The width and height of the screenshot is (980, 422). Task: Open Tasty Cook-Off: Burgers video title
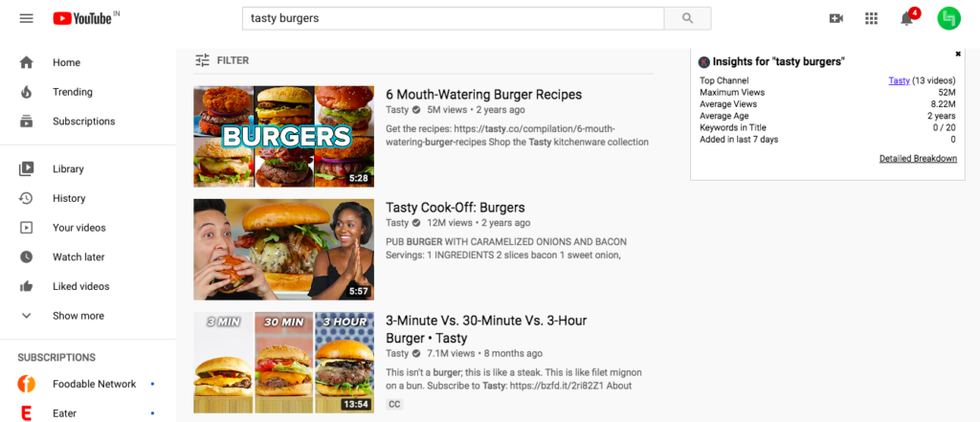pos(455,208)
